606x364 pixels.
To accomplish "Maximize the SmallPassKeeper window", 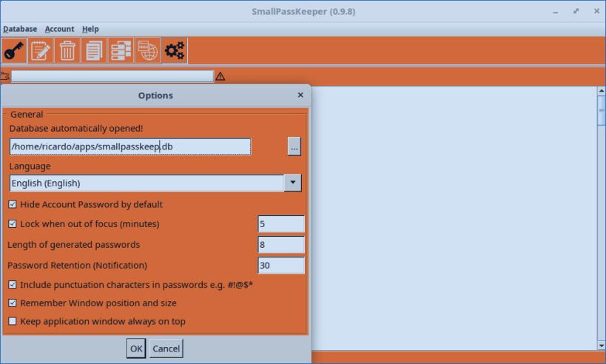I will [576, 11].
